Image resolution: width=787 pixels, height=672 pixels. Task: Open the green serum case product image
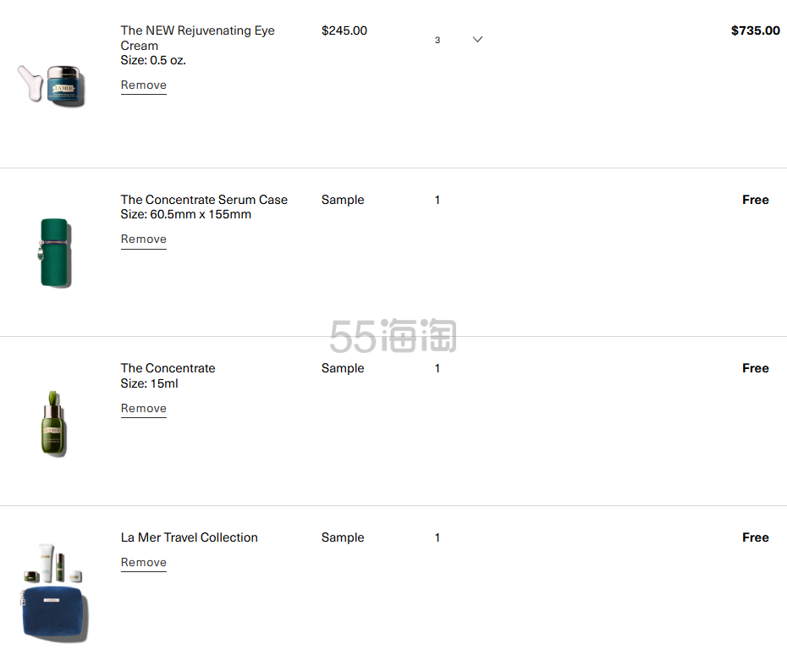pos(55,253)
